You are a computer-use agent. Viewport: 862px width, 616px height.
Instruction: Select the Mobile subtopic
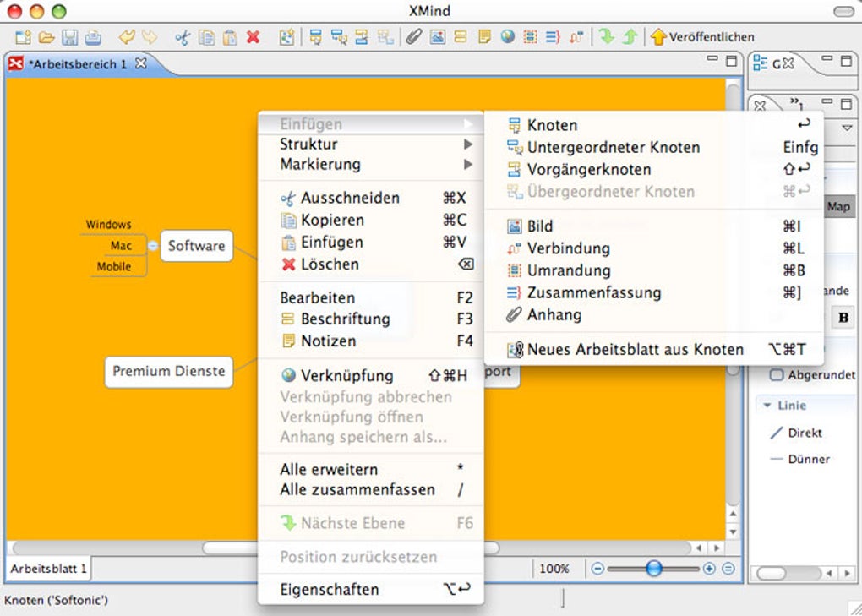click(x=114, y=267)
